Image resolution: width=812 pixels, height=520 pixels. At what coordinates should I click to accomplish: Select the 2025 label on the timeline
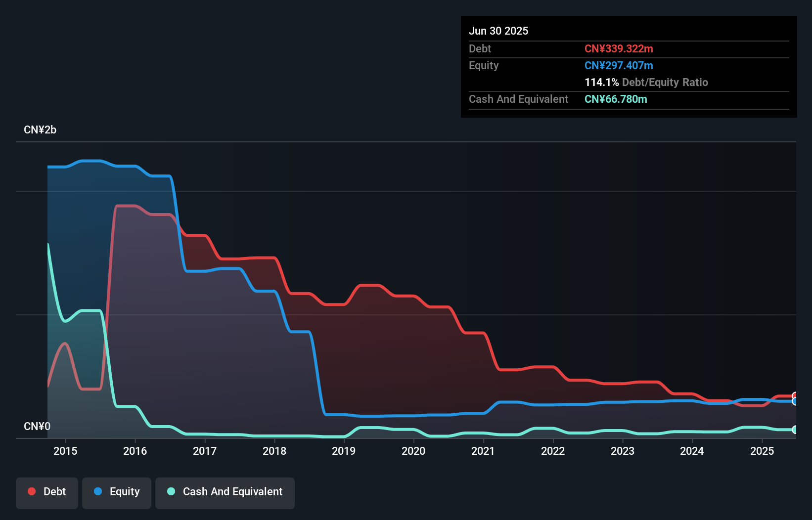pos(762,451)
